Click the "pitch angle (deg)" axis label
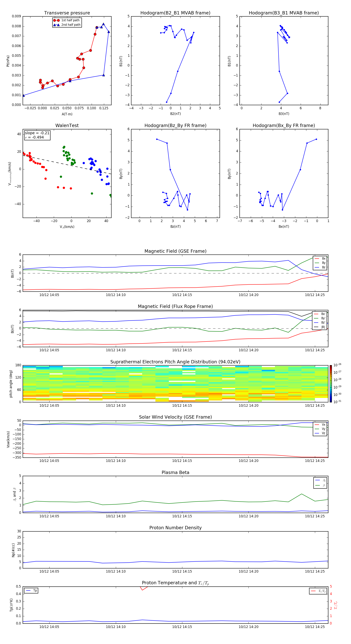351x644 pixels. click(x=11, y=384)
